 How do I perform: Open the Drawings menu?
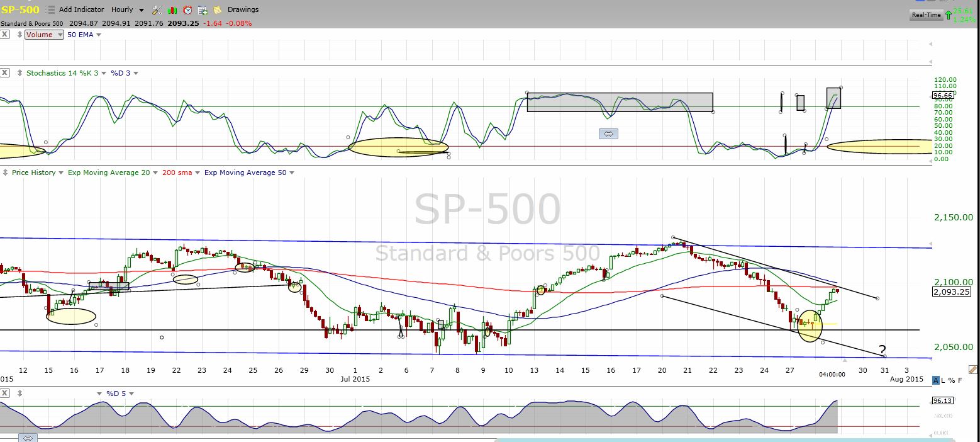coord(243,10)
